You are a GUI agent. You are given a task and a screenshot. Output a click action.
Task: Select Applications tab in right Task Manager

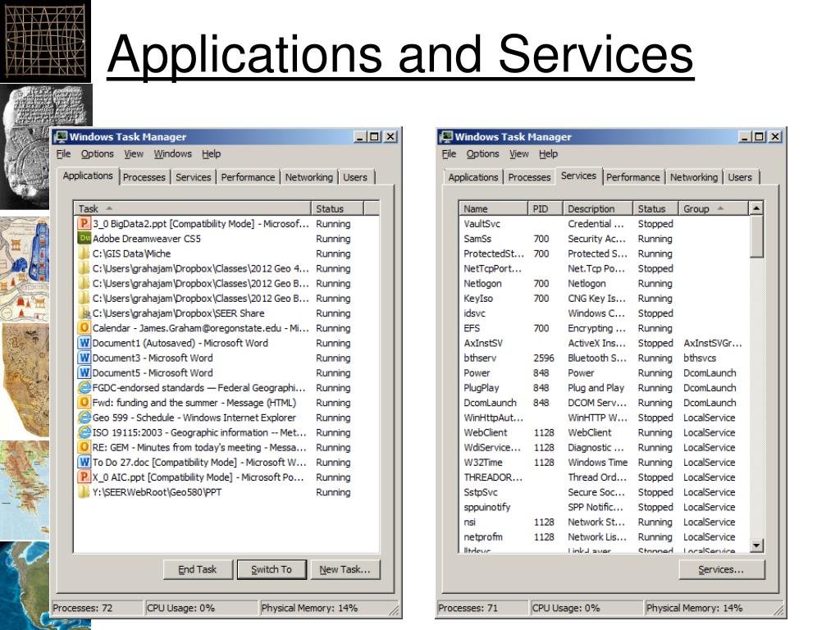point(473,177)
